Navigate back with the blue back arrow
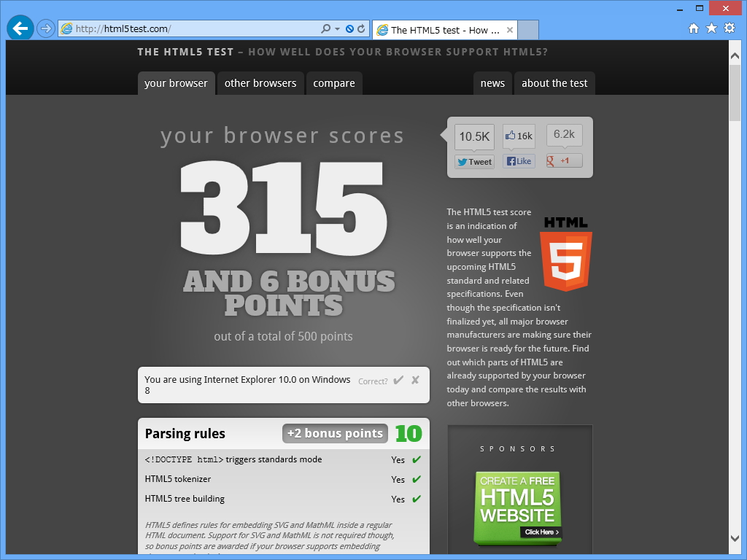This screenshot has width=747, height=560. click(x=20, y=28)
